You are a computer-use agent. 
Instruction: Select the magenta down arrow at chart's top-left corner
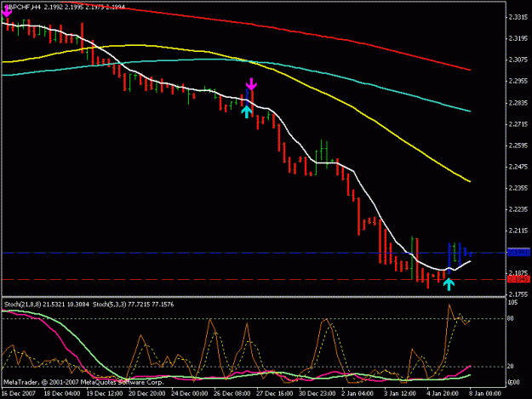click(x=7, y=12)
